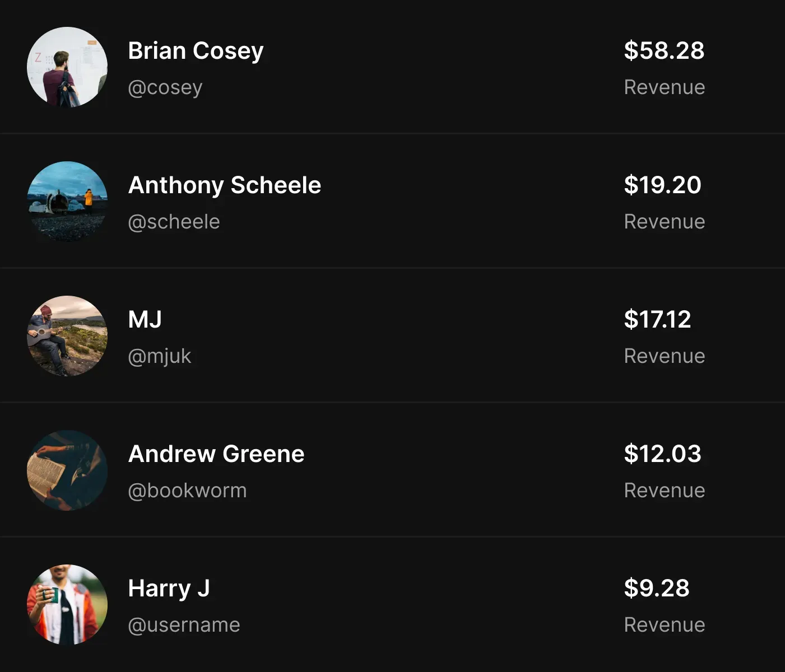Screen dimensions: 785x672
Task: Click Andrew Greene's book avatar
Action: tap(67, 470)
